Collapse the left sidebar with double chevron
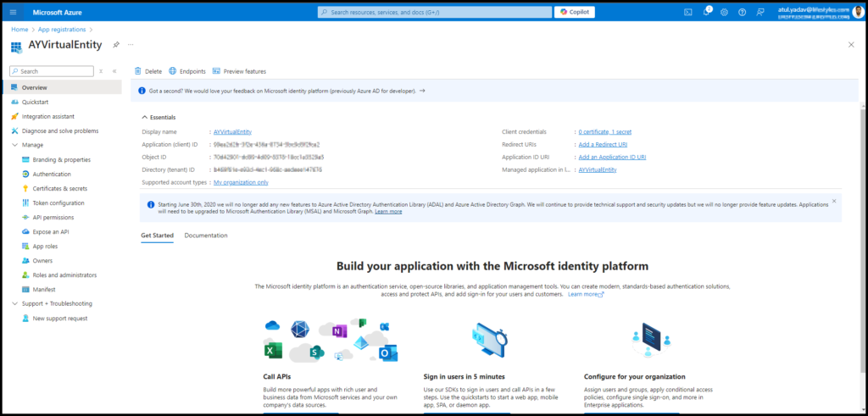The height and width of the screenshot is (416, 868). point(114,71)
